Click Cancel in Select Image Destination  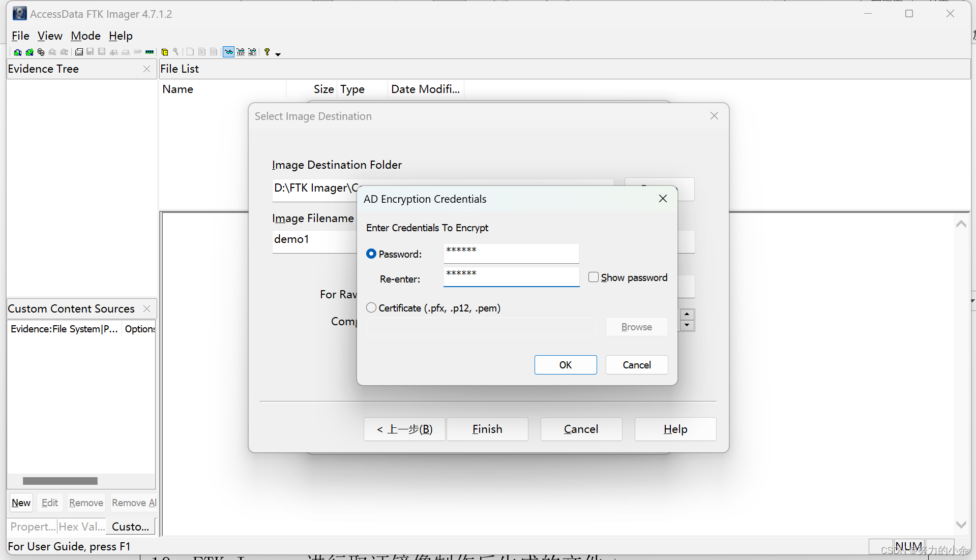(581, 429)
